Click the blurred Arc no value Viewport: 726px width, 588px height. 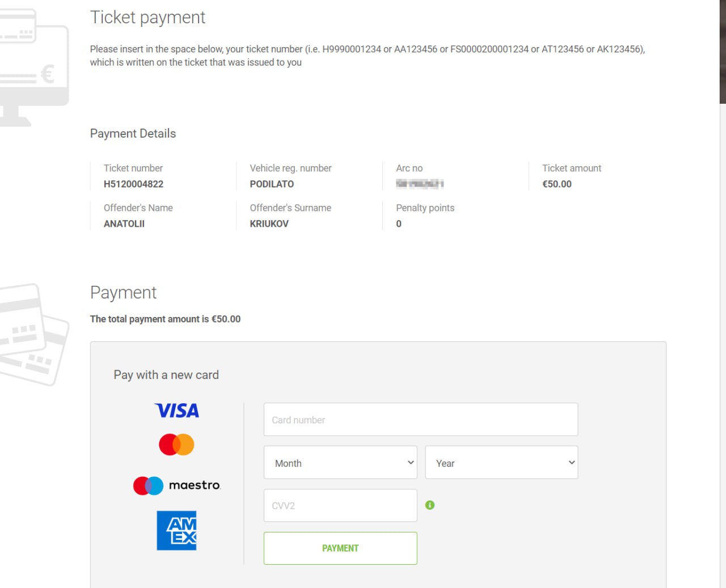point(420,184)
